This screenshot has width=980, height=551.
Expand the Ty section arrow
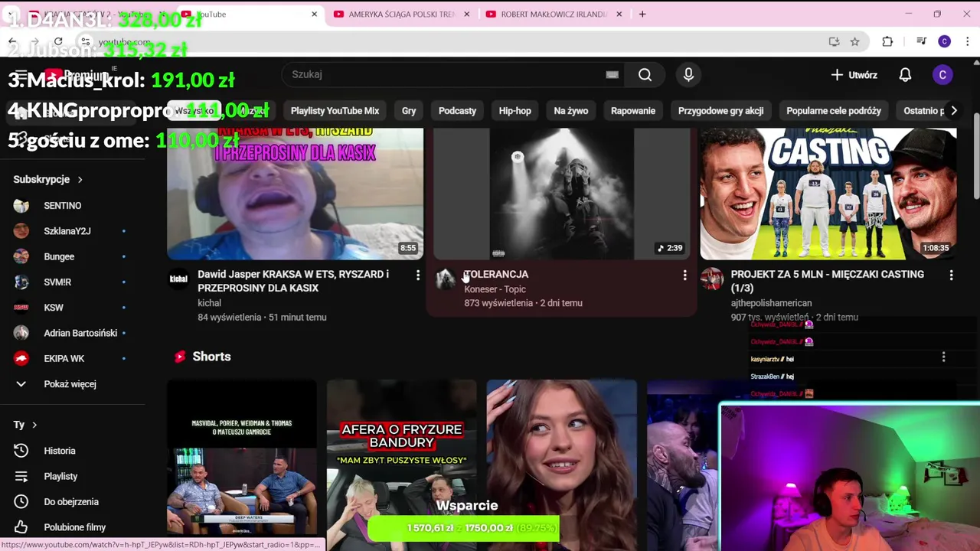pyautogui.click(x=34, y=425)
